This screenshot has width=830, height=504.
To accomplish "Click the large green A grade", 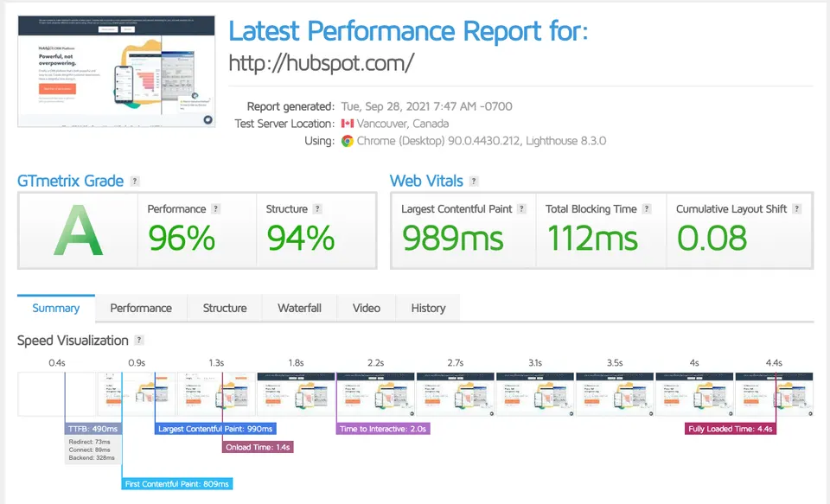I will [79, 231].
